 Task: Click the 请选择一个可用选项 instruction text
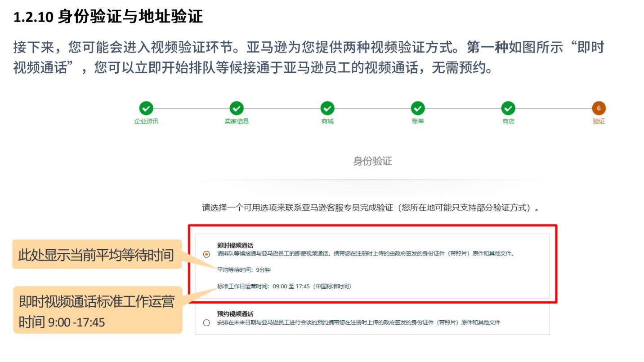point(371,208)
